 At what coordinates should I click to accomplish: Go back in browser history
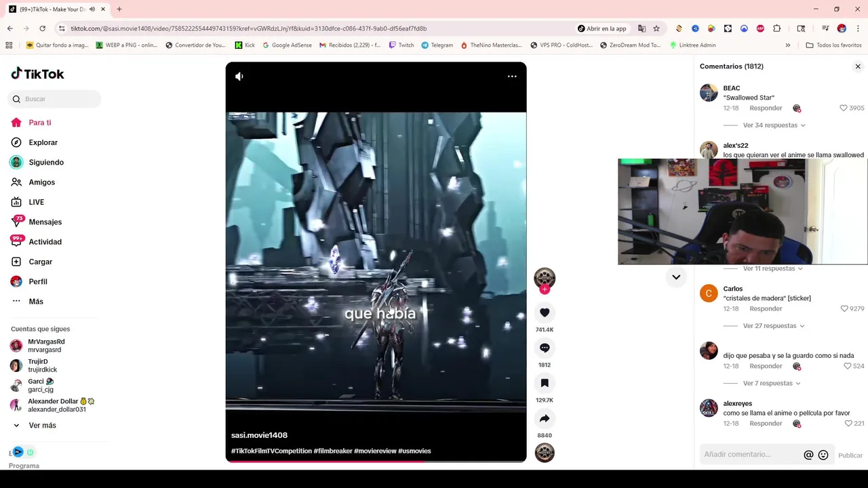pyautogui.click(x=10, y=28)
